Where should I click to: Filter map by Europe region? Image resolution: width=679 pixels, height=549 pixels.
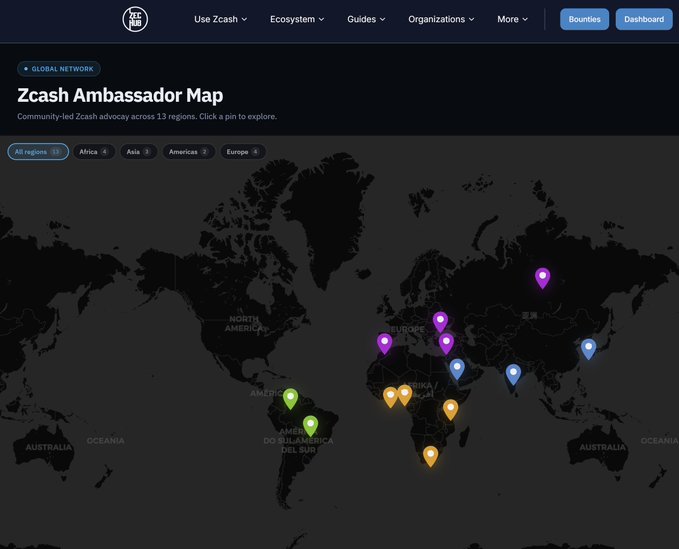(x=243, y=152)
